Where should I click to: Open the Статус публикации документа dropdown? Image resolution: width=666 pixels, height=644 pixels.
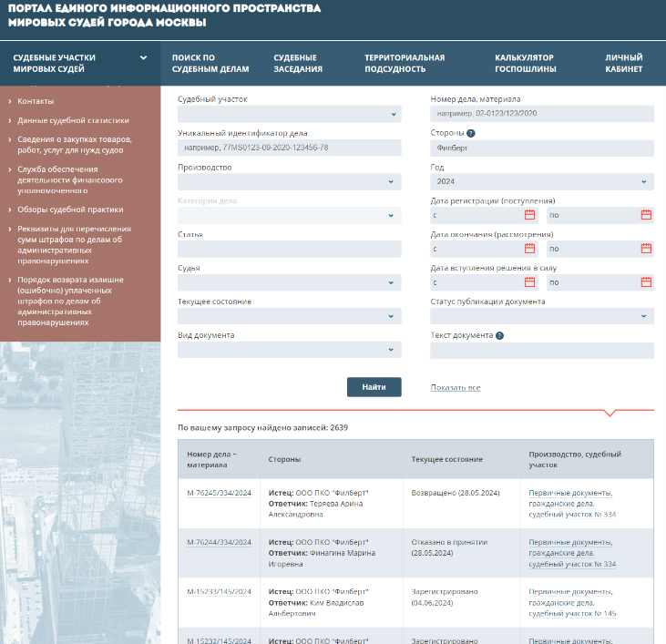[x=541, y=316]
